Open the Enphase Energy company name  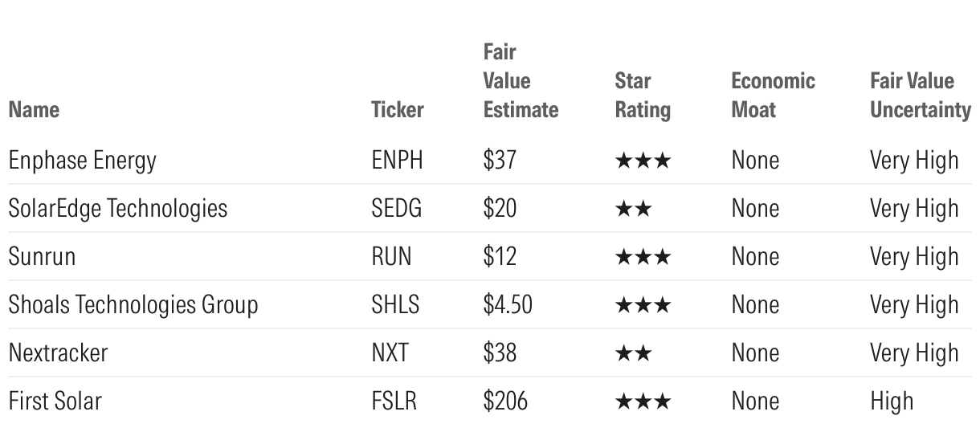(x=82, y=161)
